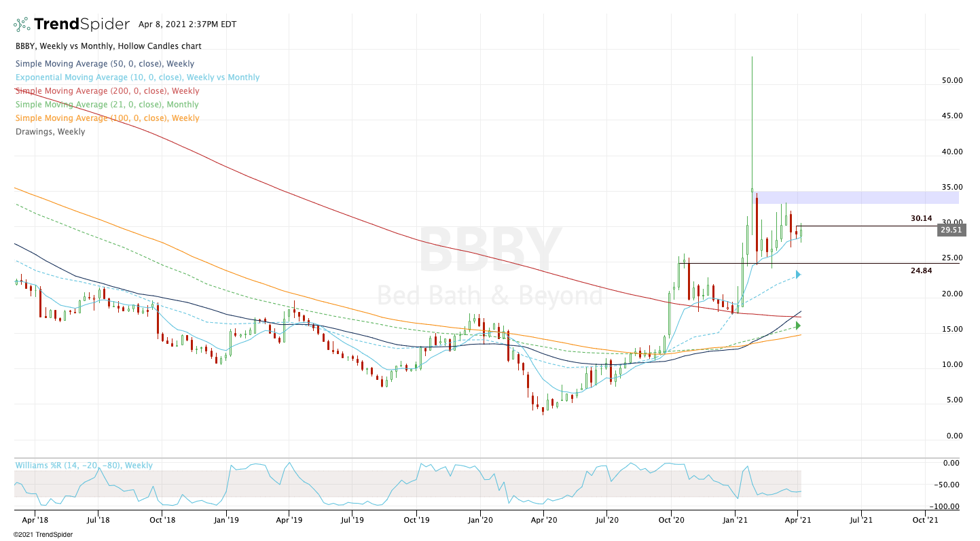This screenshot has width=980, height=541.
Task: Click the Apr '20 date label
Action: click(x=543, y=520)
